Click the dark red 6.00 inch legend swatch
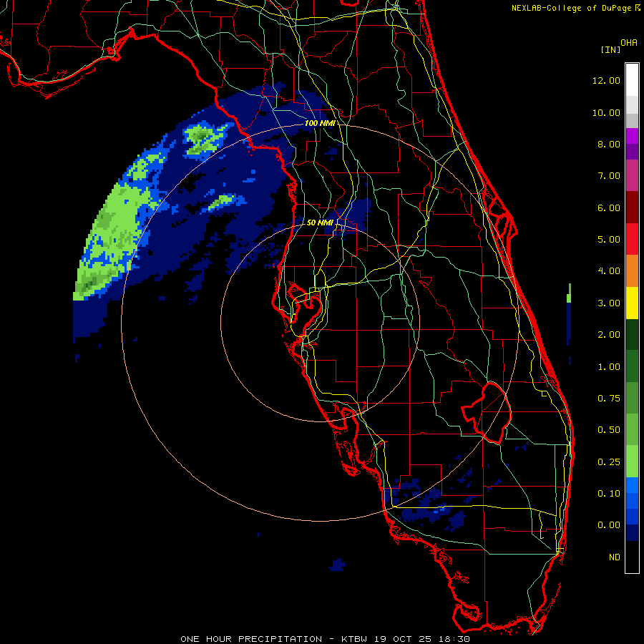Screen dimensions: 644x644 pyautogui.click(x=632, y=208)
